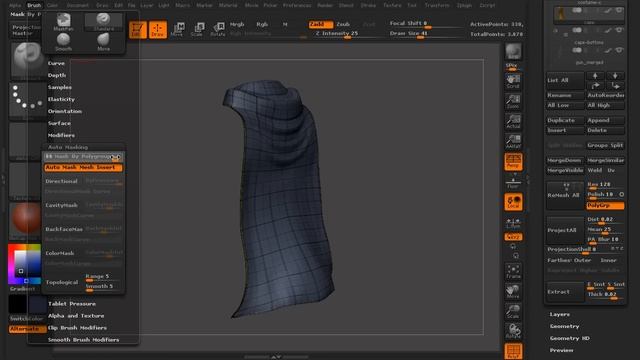
Task: Open the Texture menu
Action: coord(392,5)
